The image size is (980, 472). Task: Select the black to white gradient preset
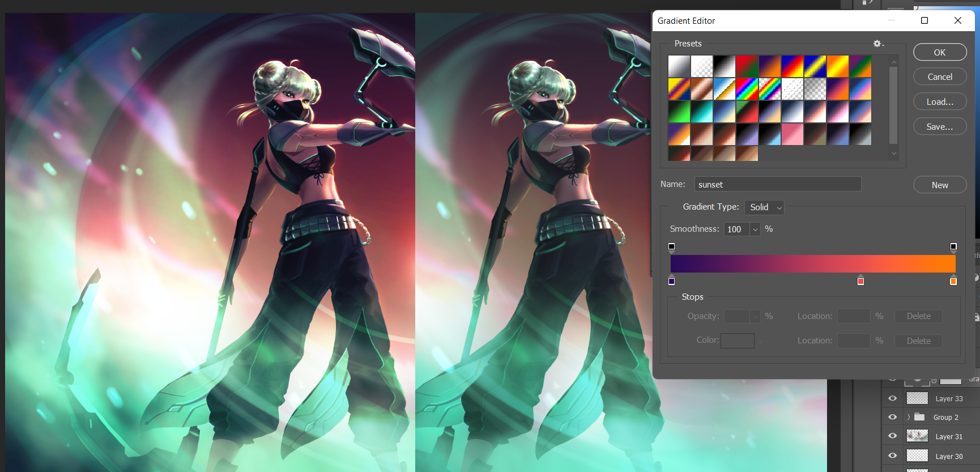pos(725,66)
